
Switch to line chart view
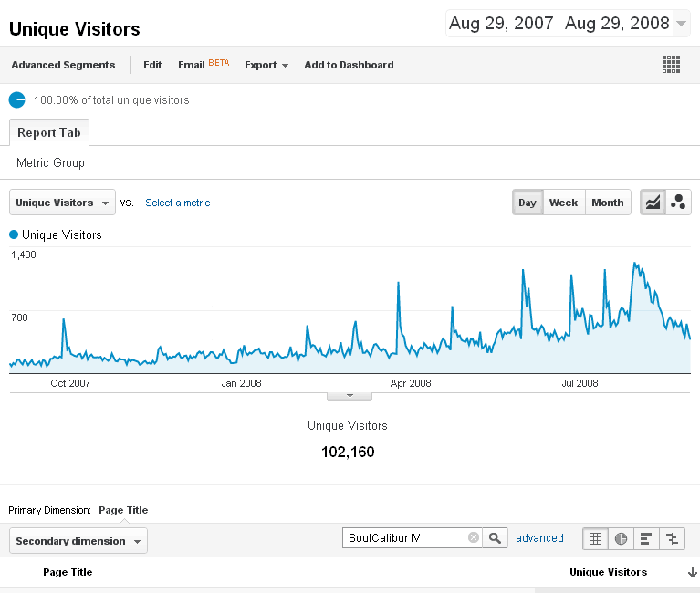pos(653,203)
